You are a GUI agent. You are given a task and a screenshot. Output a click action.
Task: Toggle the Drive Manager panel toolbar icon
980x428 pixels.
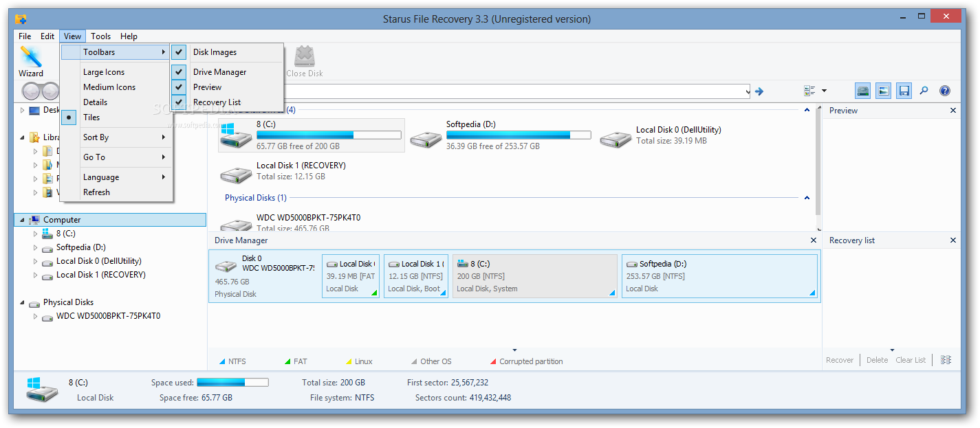point(863,91)
